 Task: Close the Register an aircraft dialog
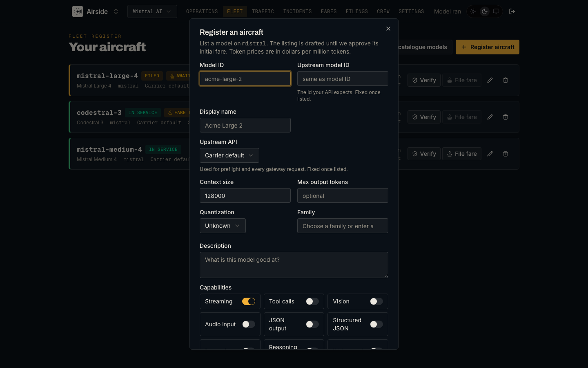(388, 29)
